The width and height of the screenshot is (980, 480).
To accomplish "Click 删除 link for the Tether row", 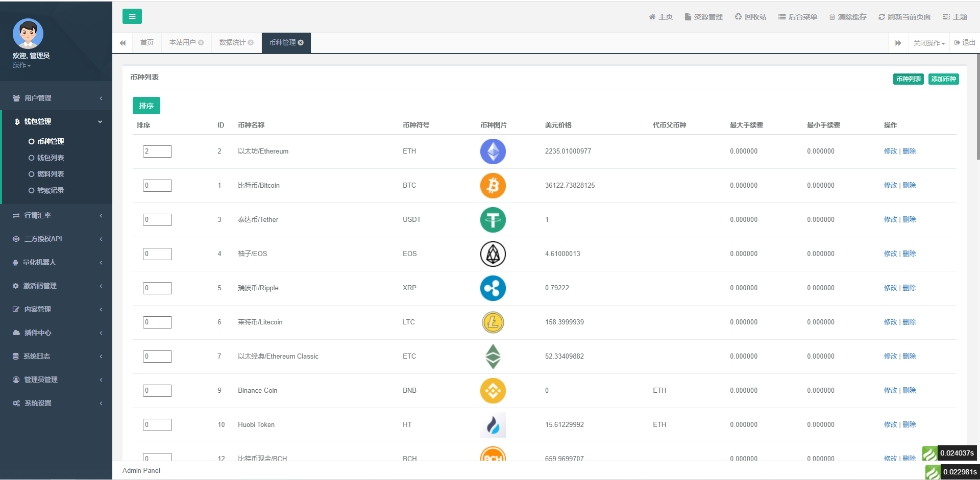I will tap(909, 219).
